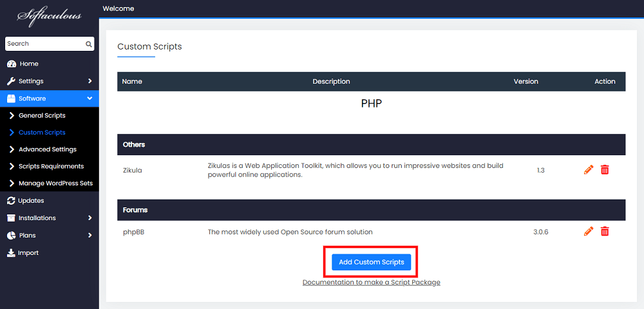Click the Action column header
644x309 pixels.
click(x=605, y=82)
